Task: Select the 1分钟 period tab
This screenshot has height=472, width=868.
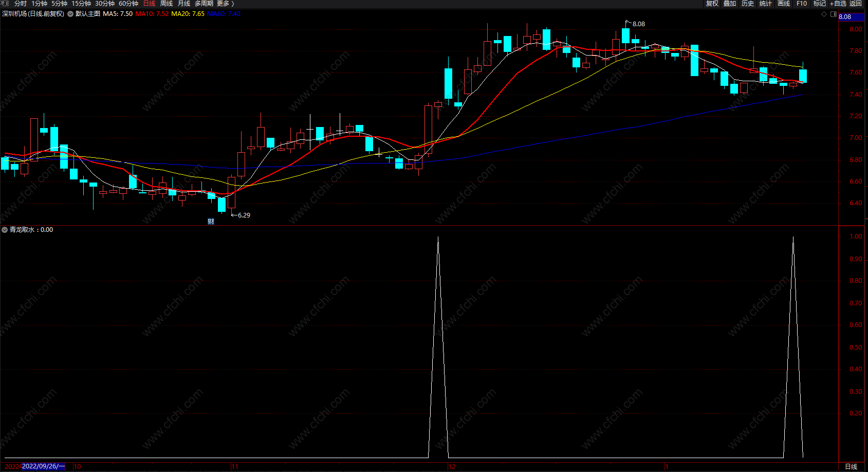Action: 39,4
